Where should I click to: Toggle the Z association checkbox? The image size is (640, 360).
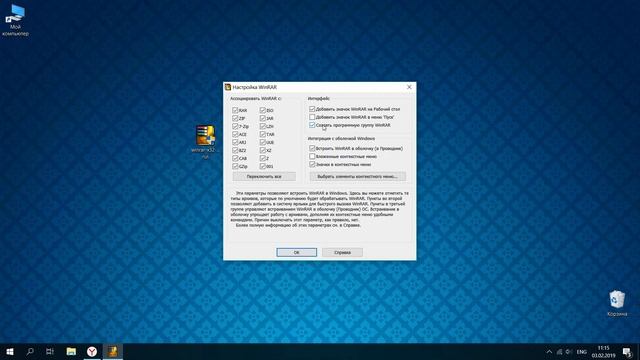(263, 158)
